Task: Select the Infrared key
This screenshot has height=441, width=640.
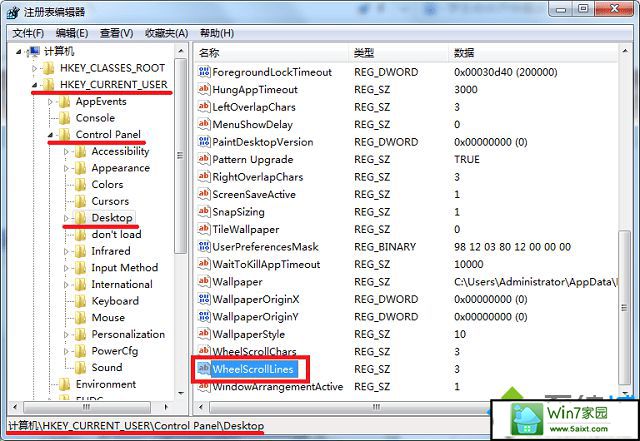Action: point(111,251)
